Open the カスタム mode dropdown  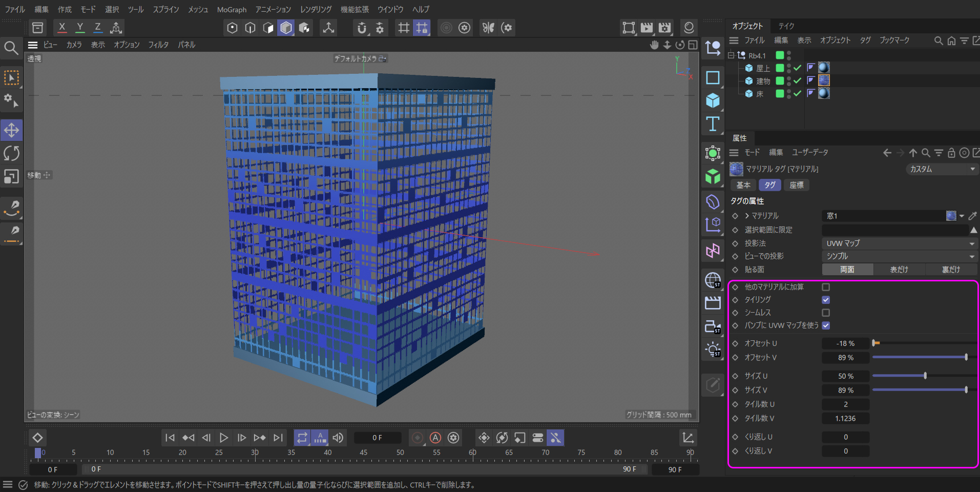(942, 169)
